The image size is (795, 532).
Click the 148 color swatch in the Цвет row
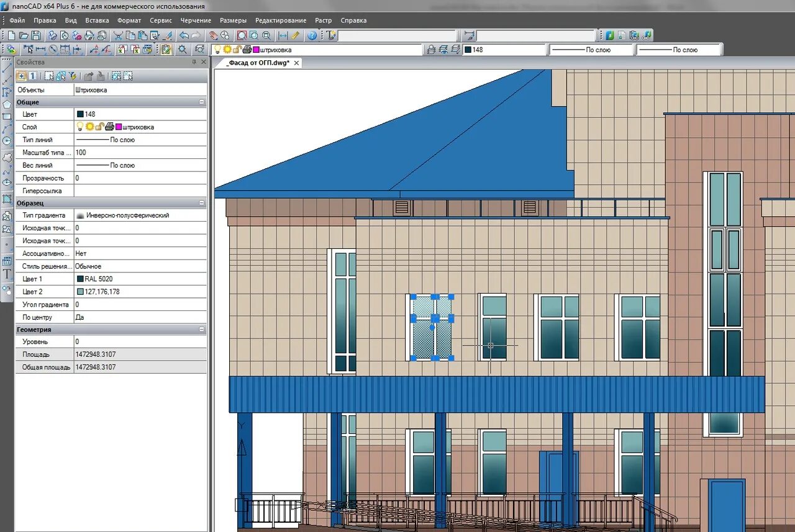tap(80, 114)
